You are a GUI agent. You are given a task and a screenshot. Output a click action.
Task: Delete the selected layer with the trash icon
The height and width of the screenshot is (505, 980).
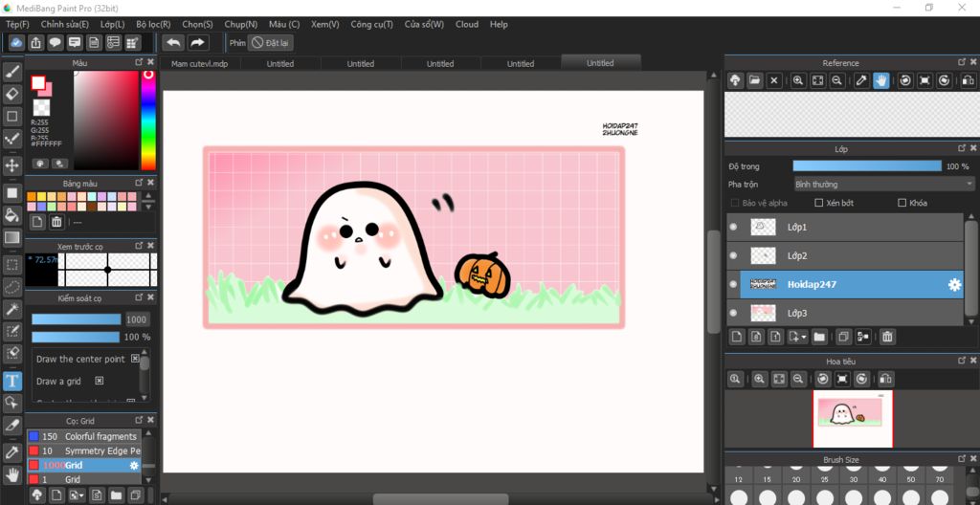[x=887, y=337]
